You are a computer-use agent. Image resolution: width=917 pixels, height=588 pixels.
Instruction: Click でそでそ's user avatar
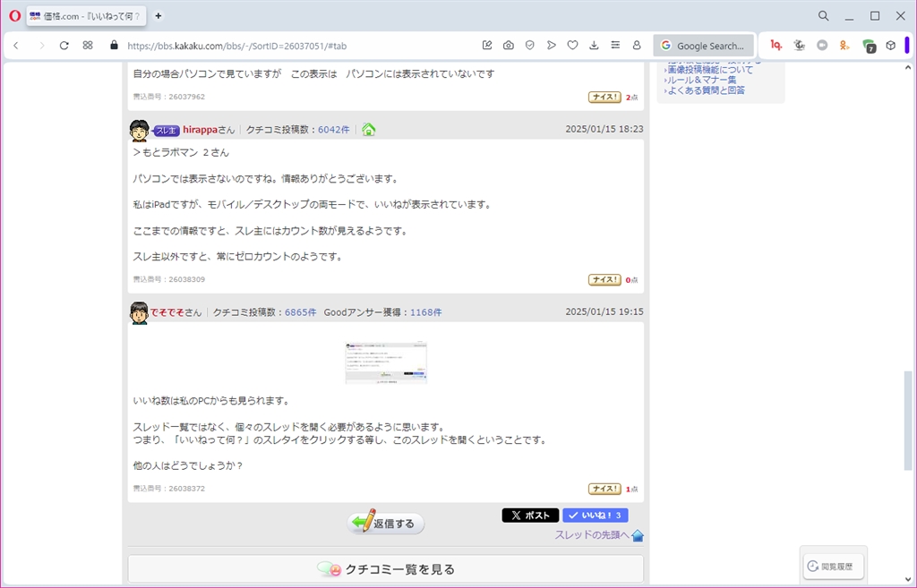click(139, 312)
